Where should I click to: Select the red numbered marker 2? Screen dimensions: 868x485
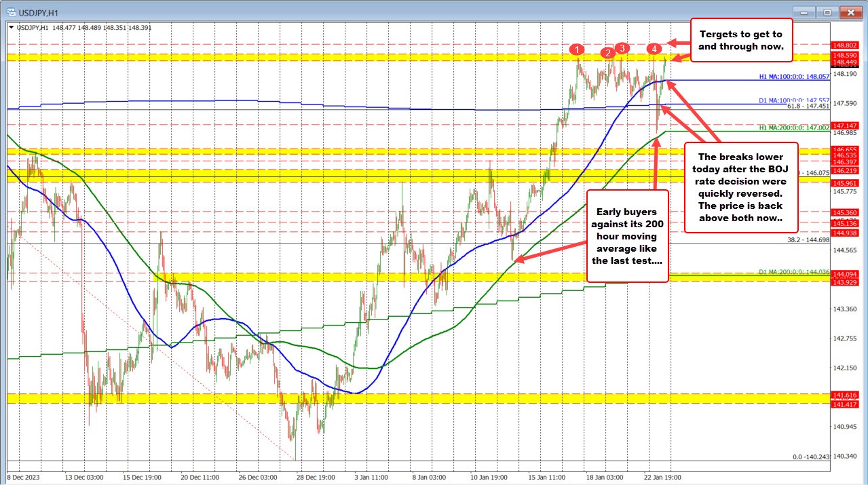pyautogui.click(x=608, y=53)
